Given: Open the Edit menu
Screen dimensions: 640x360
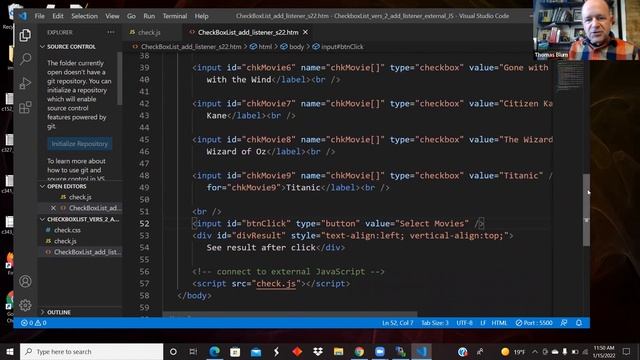Looking at the screenshot, I should coord(58,16).
